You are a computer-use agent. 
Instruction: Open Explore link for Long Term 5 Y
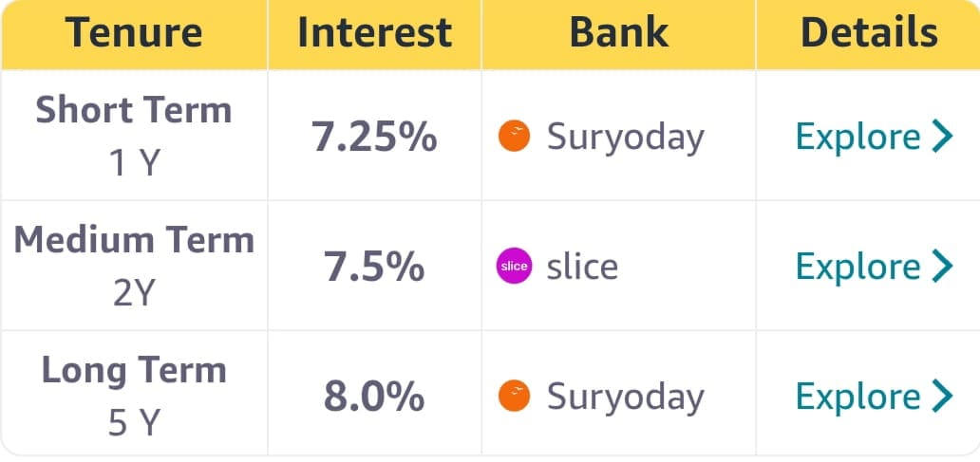857,397
